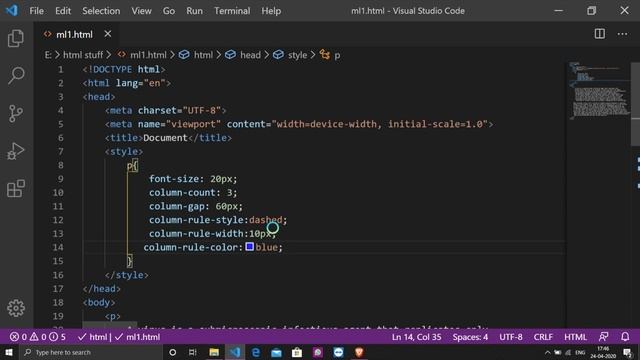Open Microsoft Store from the taskbar
This screenshot has width=640, height=360.
[297, 352]
